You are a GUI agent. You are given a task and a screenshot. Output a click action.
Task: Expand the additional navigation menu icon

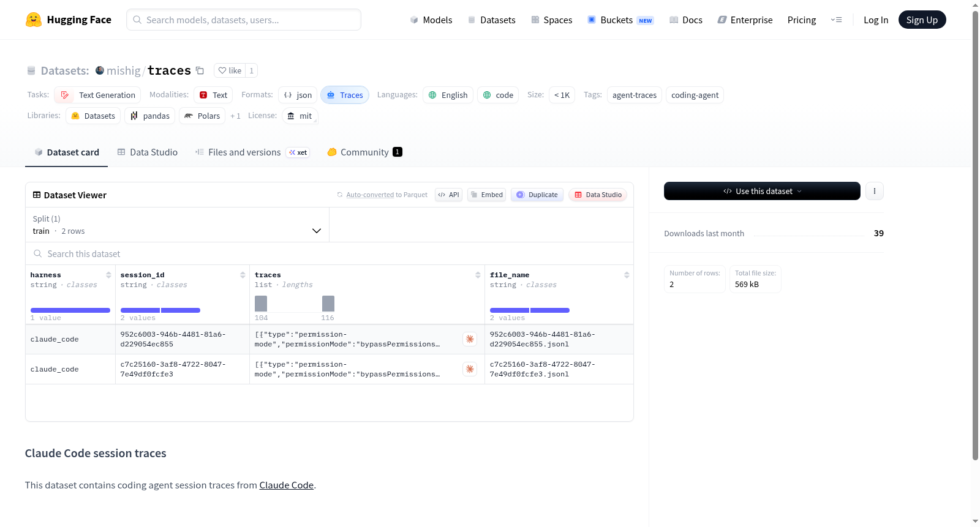point(836,20)
